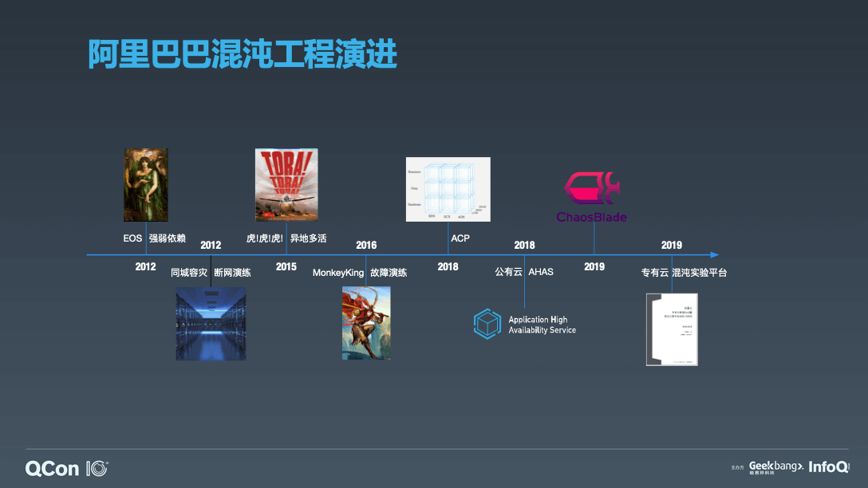Click the 2016 year marker above timeline
Screen dimensions: 868x488
pos(366,245)
